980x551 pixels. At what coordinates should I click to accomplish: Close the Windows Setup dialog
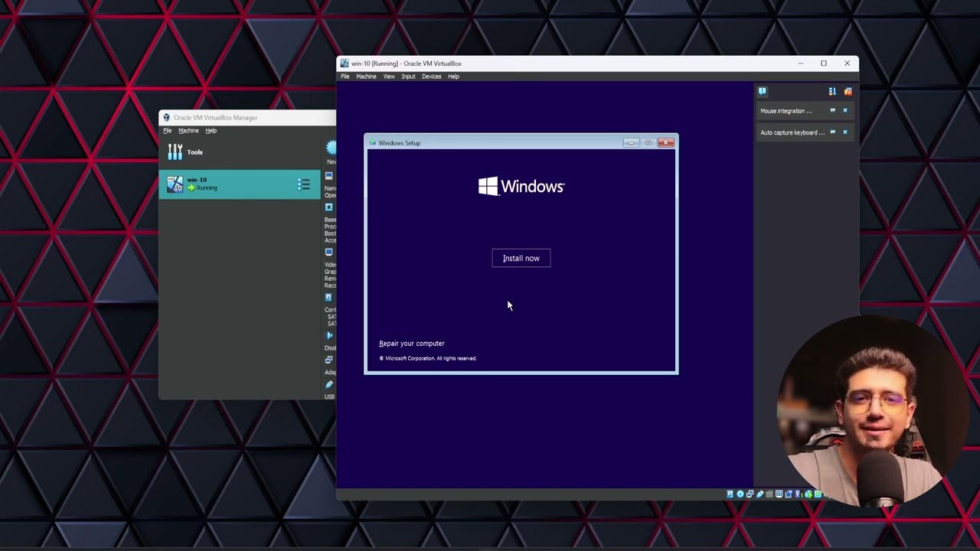tap(666, 142)
